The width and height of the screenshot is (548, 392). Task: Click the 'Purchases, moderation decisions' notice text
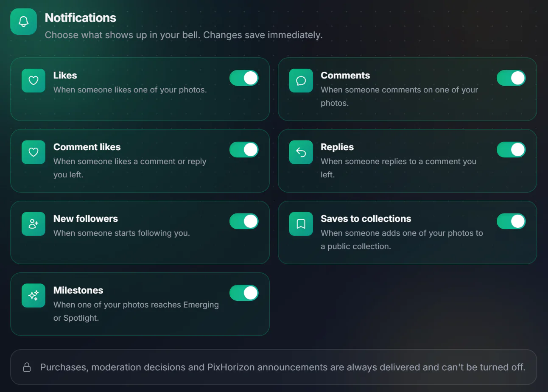click(283, 367)
